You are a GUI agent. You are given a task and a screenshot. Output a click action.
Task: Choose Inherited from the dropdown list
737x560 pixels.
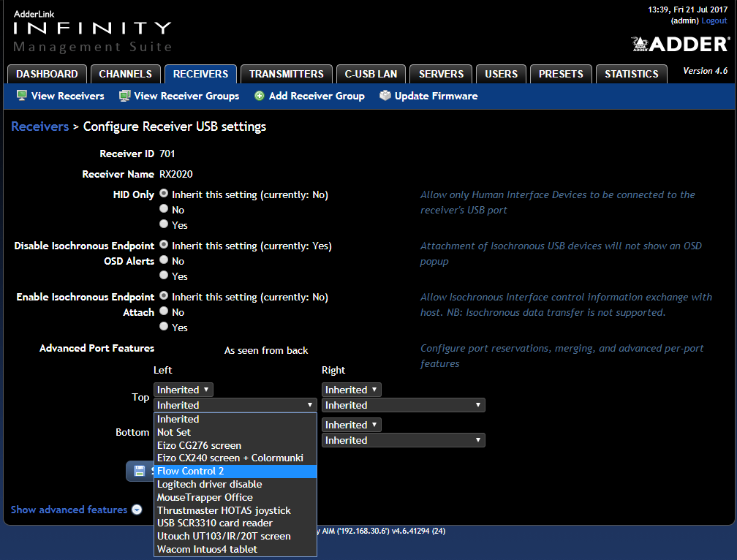click(x=235, y=419)
